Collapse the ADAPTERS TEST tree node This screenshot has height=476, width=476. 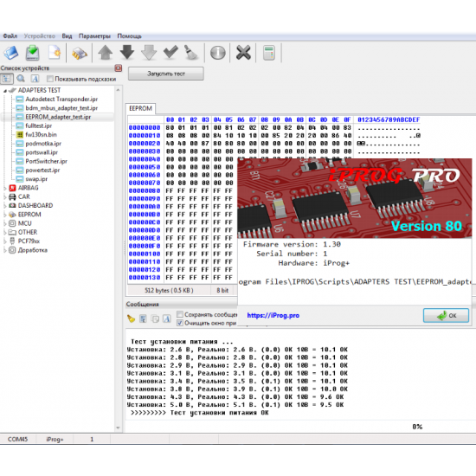(x=5, y=91)
